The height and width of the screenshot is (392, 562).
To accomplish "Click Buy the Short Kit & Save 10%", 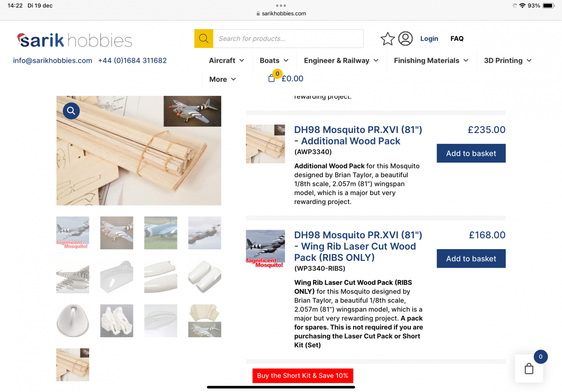I will [x=303, y=376].
